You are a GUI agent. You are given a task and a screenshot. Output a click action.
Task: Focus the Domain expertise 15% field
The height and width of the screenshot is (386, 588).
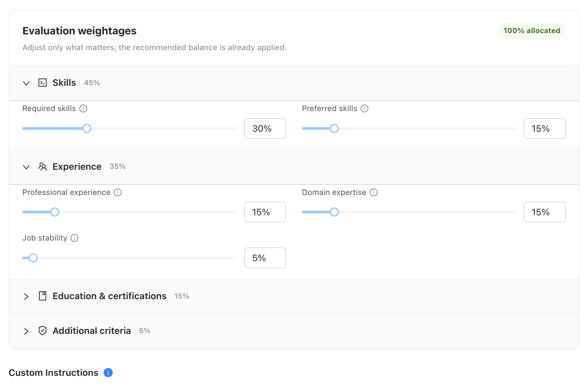[545, 212]
